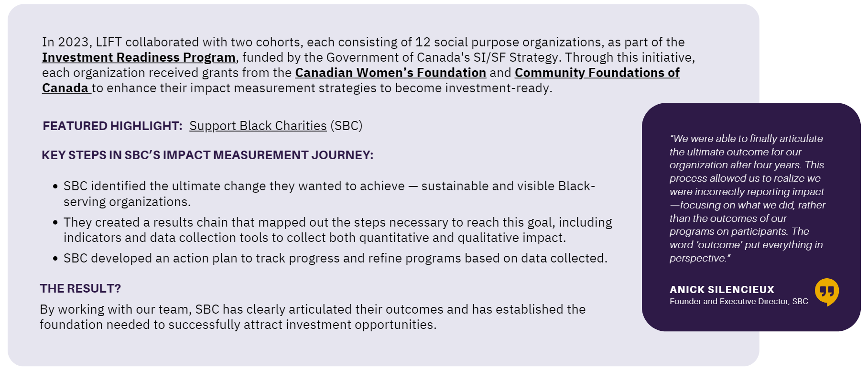The height and width of the screenshot is (371, 868).
Task: Click the bullet dot before SBC developed
Action: click(55, 259)
